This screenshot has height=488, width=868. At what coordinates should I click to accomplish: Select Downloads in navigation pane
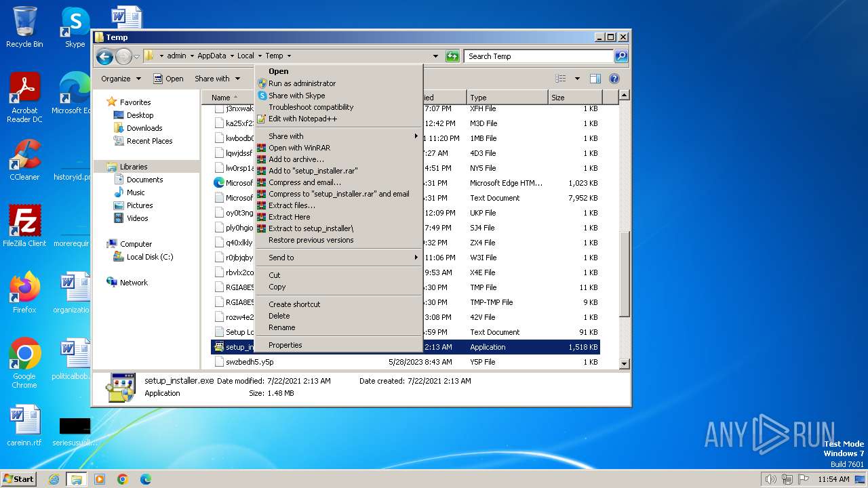[144, 128]
